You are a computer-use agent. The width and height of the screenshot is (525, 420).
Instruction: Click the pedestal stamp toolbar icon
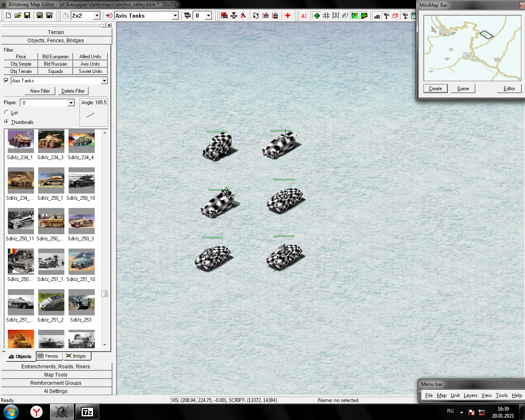[234, 16]
